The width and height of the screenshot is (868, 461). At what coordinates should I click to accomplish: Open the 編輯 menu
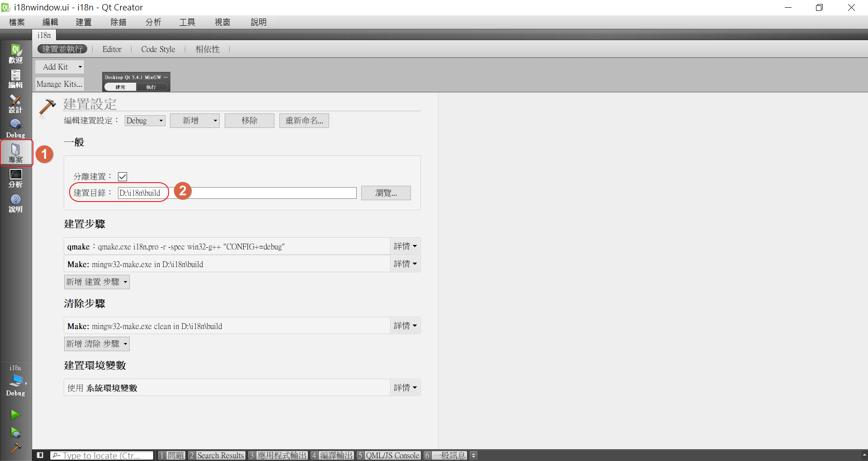pos(50,22)
